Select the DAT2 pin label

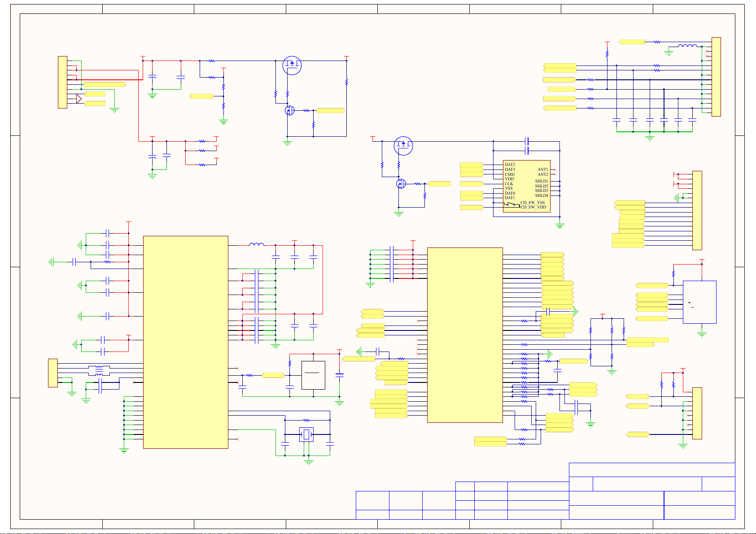pyautogui.click(x=510, y=165)
